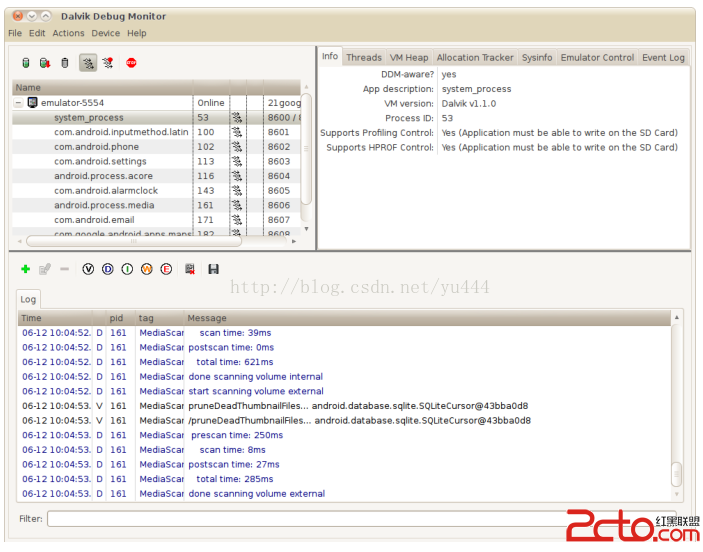
Task: Click the emulator-5554 device icon
Action: pyautogui.click(x=32, y=103)
